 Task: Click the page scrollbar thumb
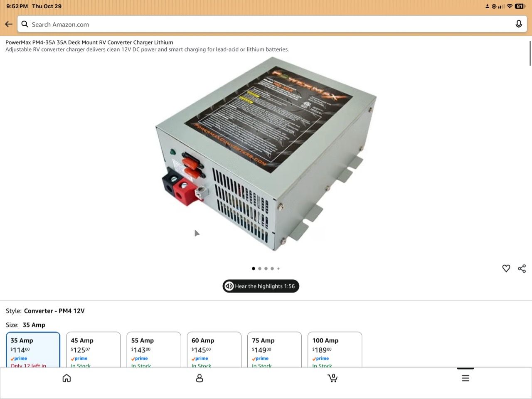click(x=530, y=53)
